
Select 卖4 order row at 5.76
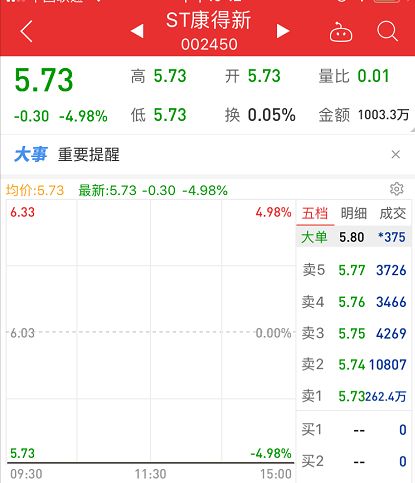tap(354, 302)
